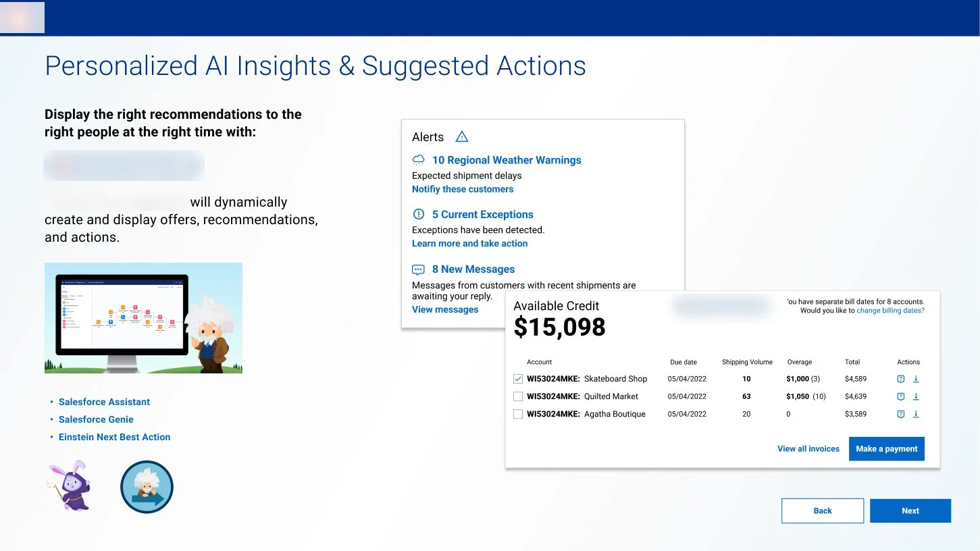Open 5 Current Exceptions alert
This screenshot has height=551, width=980.
tap(483, 214)
